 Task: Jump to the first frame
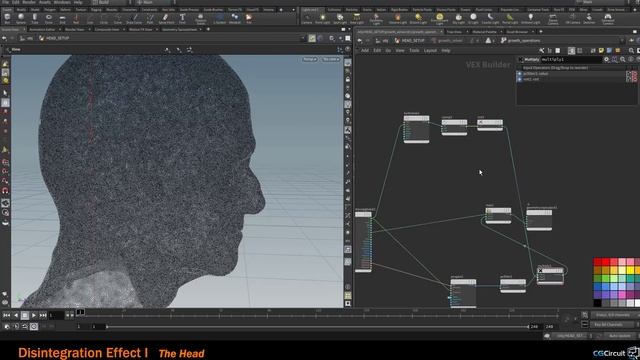click(7, 315)
